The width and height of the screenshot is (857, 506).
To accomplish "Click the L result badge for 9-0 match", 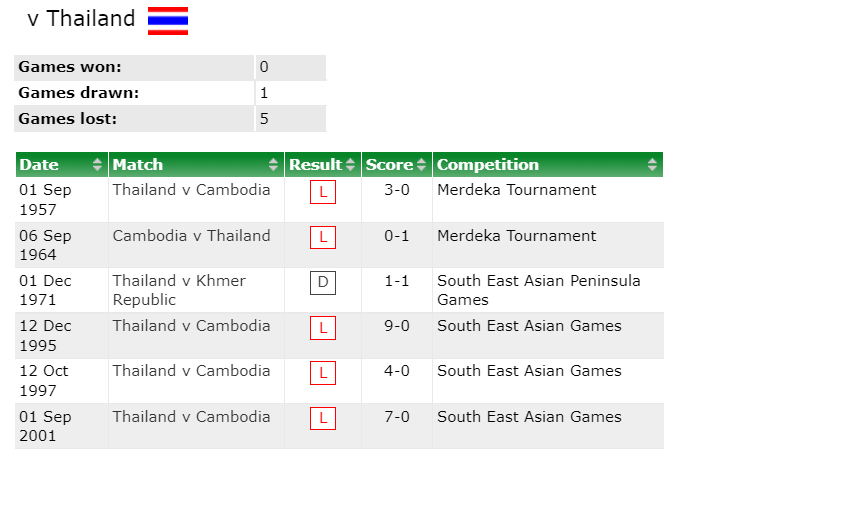I will (322, 328).
